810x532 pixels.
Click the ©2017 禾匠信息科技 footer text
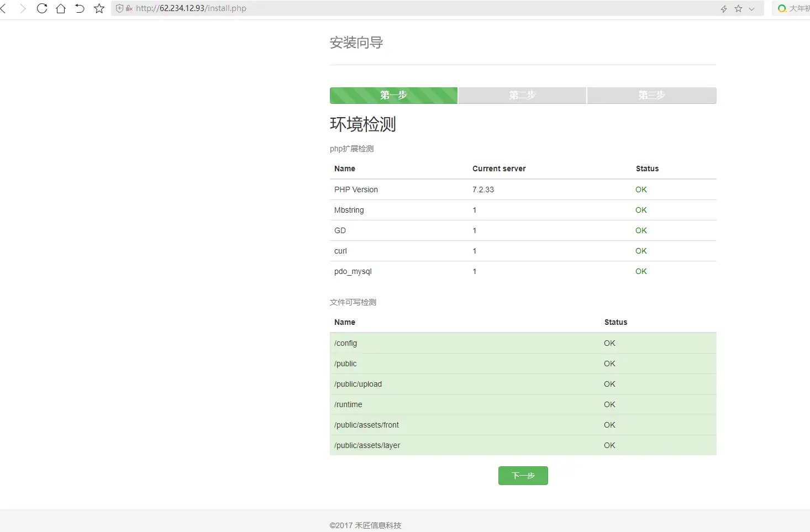pyautogui.click(x=365, y=525)
